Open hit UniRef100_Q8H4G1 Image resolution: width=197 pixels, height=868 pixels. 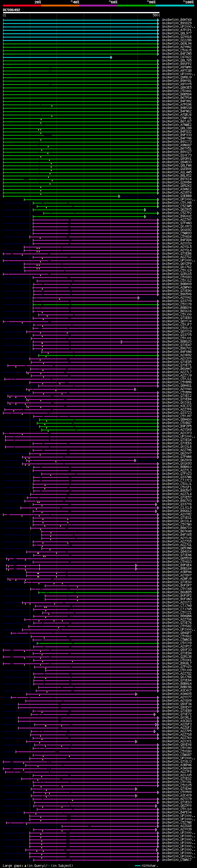pyautogui.click(x=177, y=386)
